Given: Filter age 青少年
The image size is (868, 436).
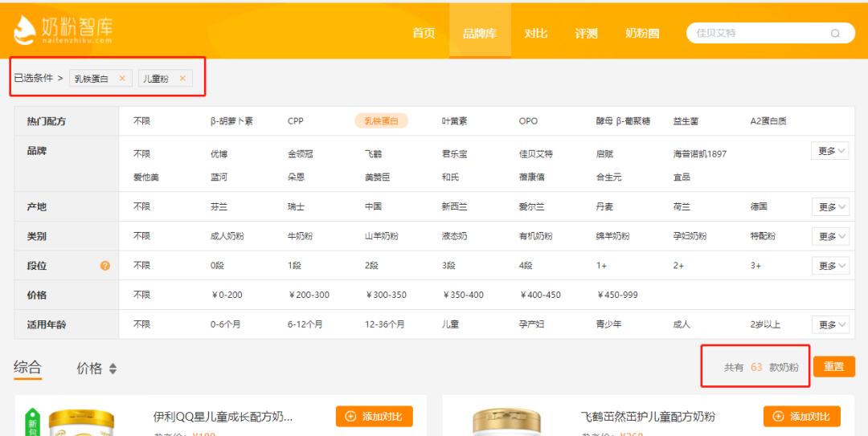Looking at the screenshot, I should coord(608,324).
